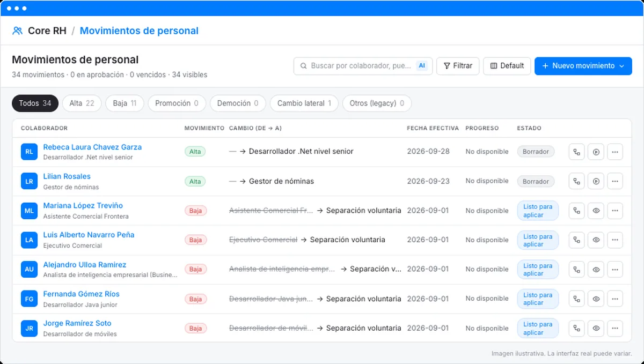Open the Nuevo movimiento dropdown button

point(583,66)
